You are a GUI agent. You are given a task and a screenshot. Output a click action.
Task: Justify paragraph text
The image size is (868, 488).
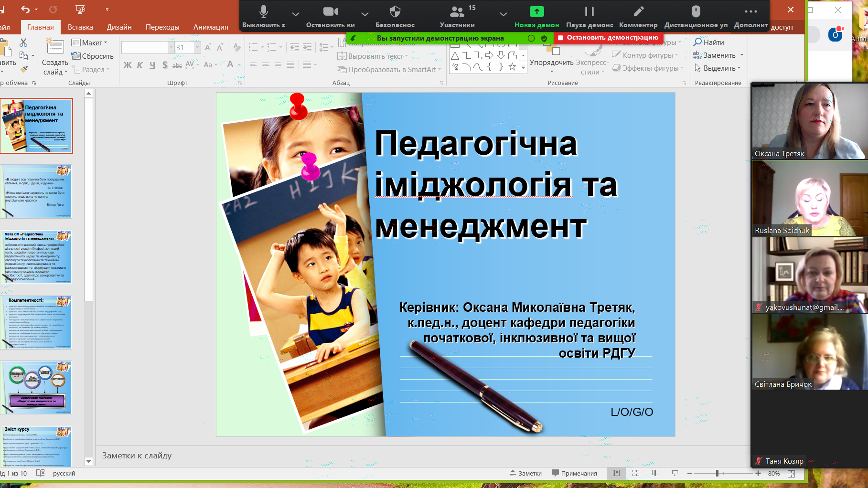click(290, 65)
